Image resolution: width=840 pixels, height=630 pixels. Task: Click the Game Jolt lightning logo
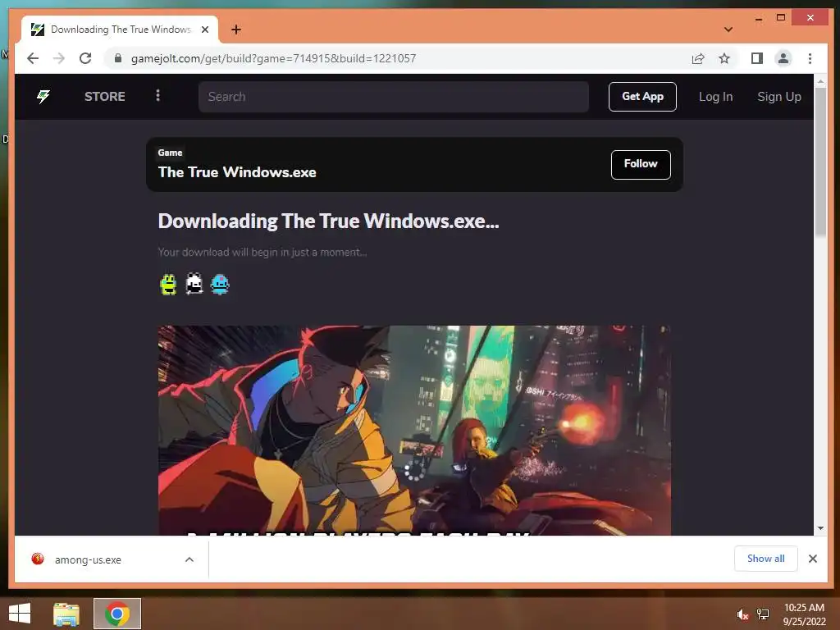point(43,97)
